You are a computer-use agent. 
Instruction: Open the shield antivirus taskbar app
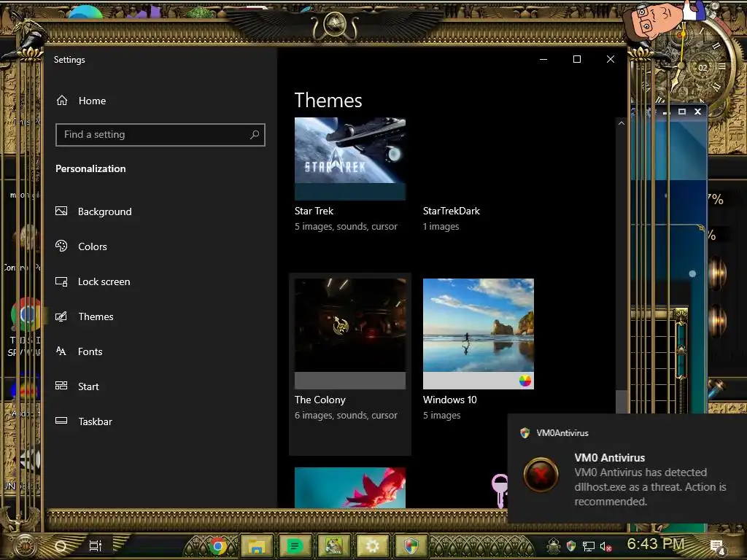[x=411, y=546]
